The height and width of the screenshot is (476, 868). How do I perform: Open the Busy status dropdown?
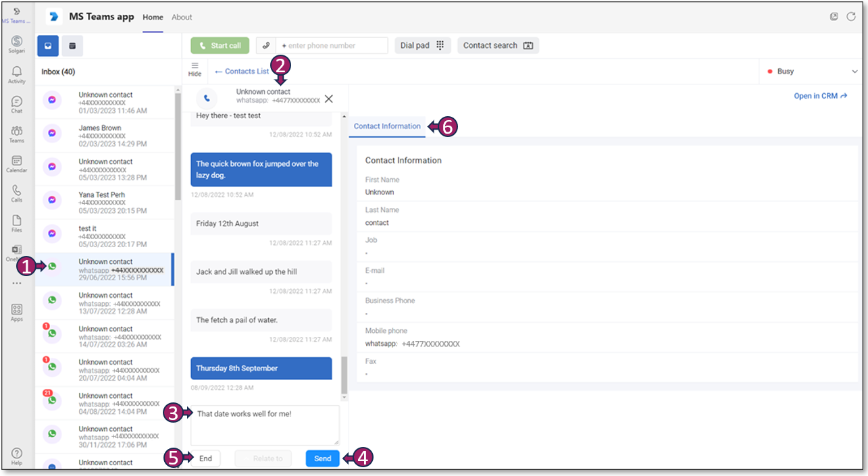810,70
